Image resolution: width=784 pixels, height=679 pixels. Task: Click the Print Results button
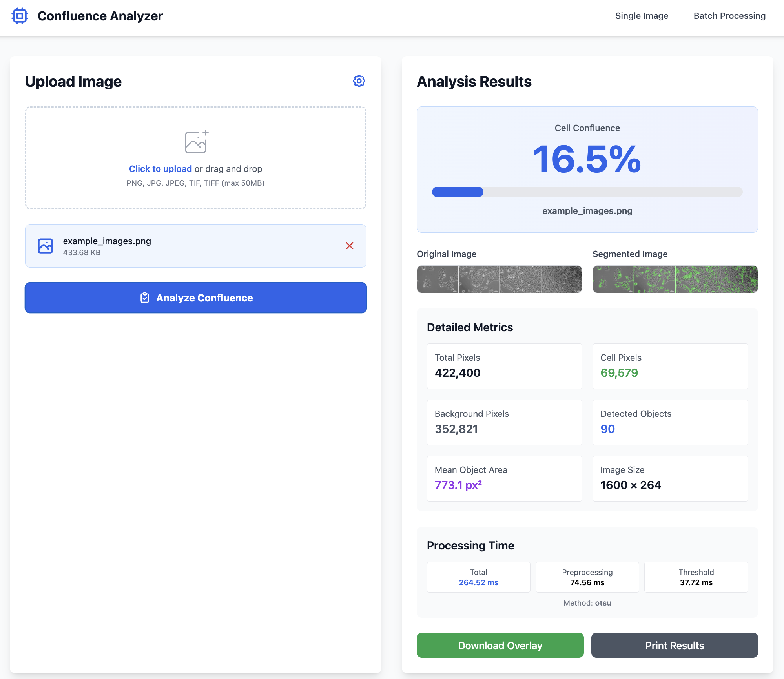point(674,645)
